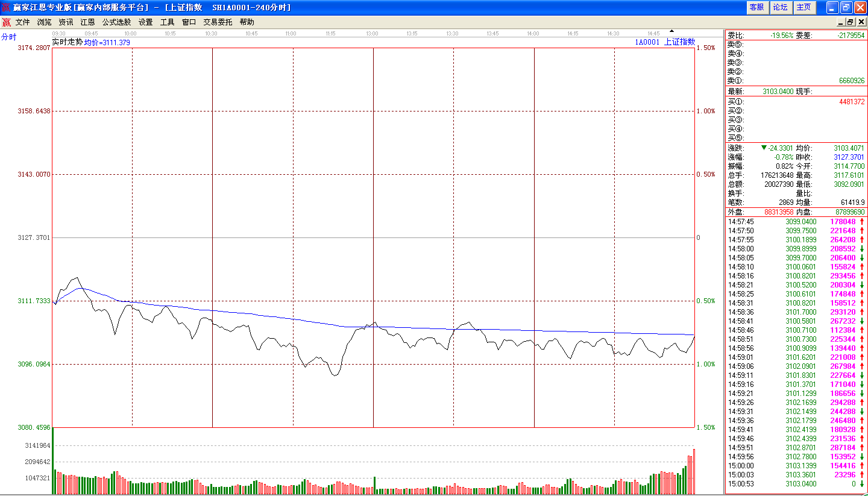Click the 赢家 app icon in title bar

click(6, 7)
